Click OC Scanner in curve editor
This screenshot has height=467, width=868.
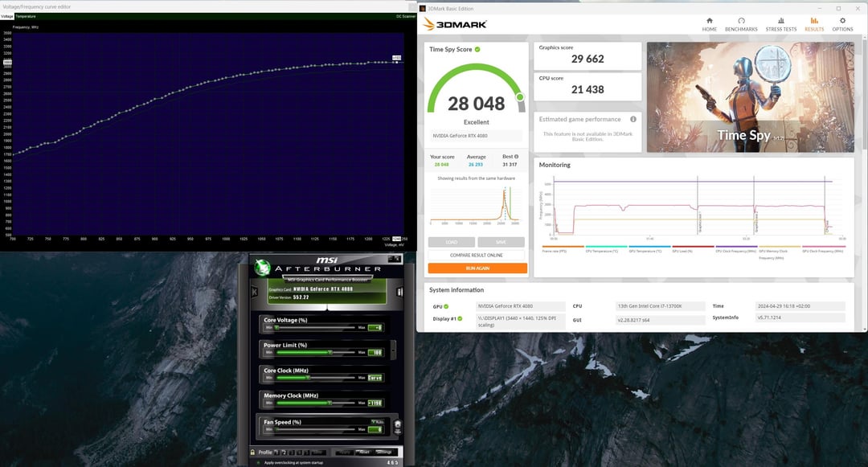pos(405,17)
